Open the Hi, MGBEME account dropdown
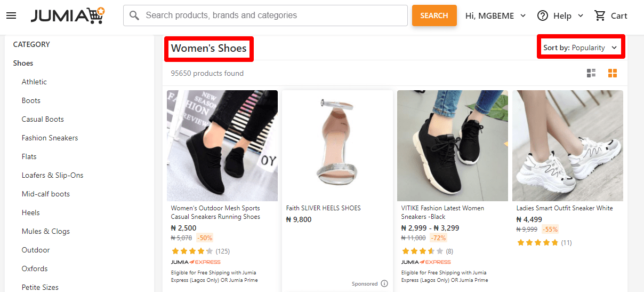The image size is (644, 292). point(495,16)
